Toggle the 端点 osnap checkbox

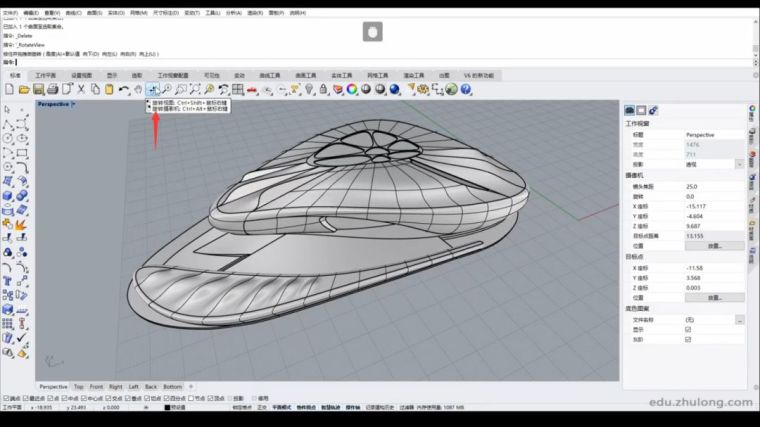point(6,398)
